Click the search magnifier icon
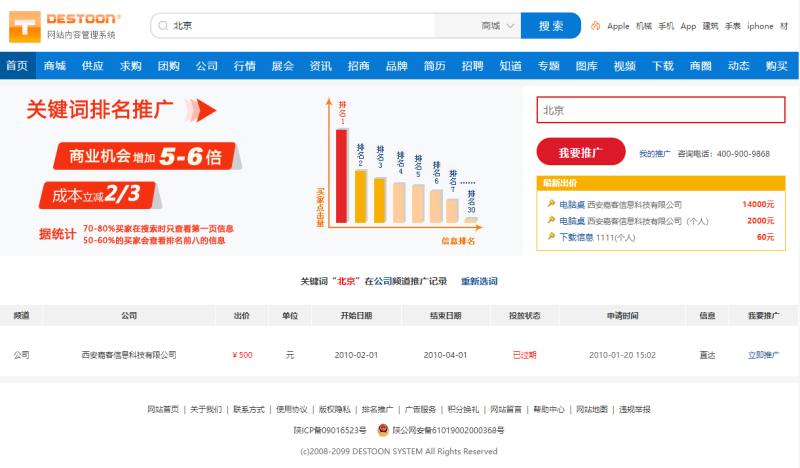The height and width of the screenshot is (468, 800). (x=163, y=26)
